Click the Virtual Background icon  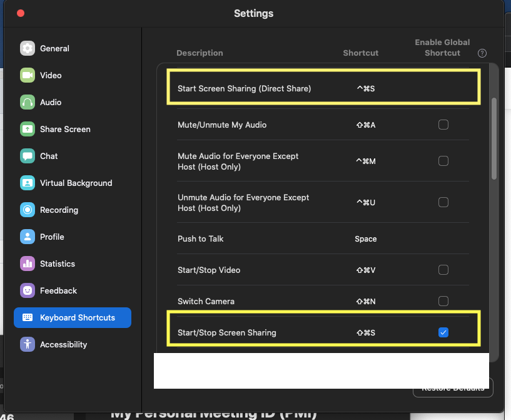pyautogui.click(x=28, y=183)
